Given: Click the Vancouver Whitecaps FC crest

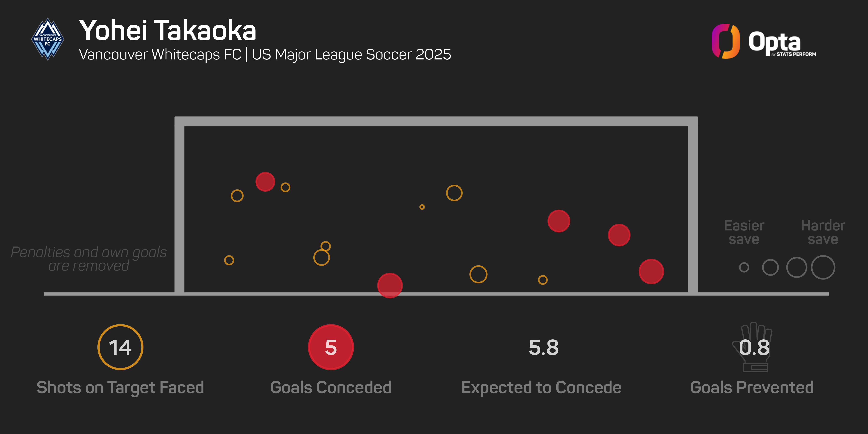Looking at the screenshot, I should 48,39.
